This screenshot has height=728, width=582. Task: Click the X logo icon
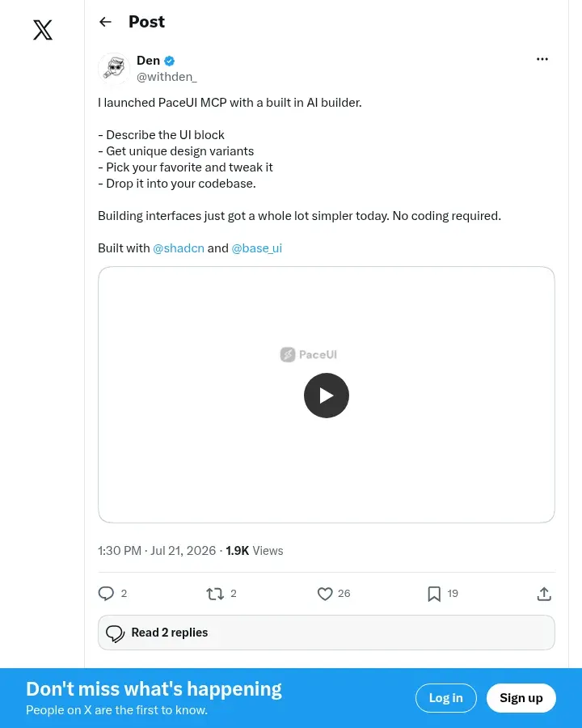(43, 30)
